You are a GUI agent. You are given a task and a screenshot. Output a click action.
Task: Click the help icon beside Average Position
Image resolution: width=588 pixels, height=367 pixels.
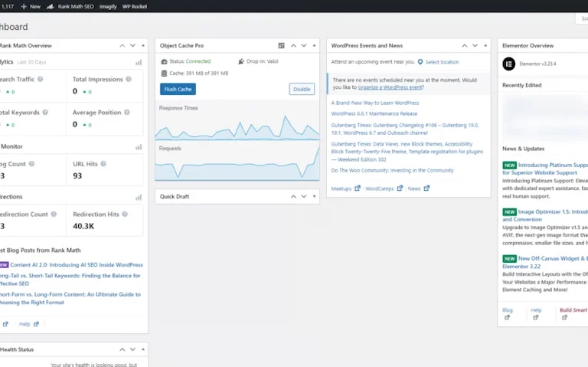click(127, 112)
